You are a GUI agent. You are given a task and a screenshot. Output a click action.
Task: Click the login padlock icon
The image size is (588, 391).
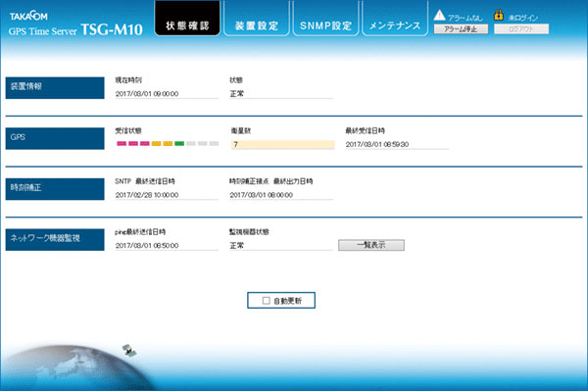[499, 15]
